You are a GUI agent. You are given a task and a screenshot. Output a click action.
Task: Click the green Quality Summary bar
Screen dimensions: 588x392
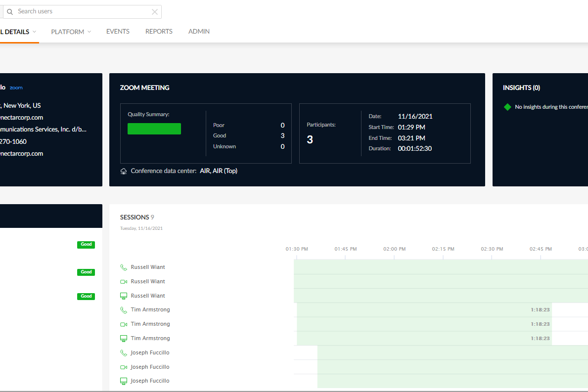(154, 129)
